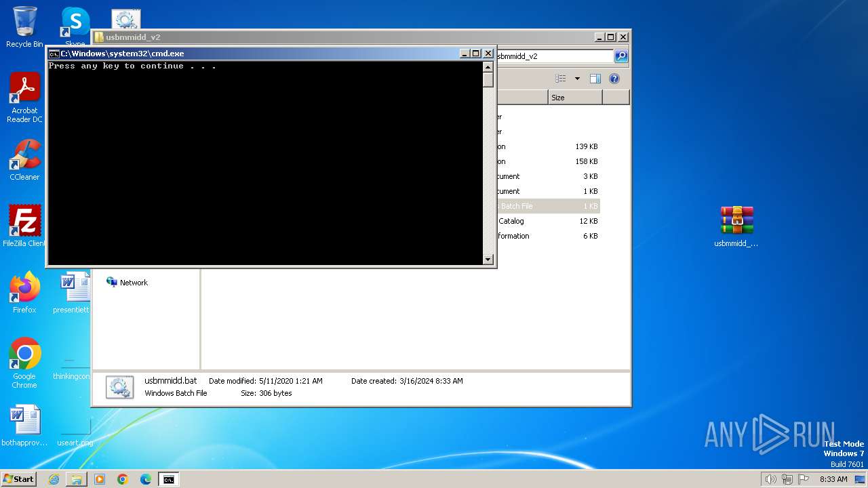This screenshot has height=488, width=868.
Task: Launch Firefox from desktop
Action: click(24, 292)
